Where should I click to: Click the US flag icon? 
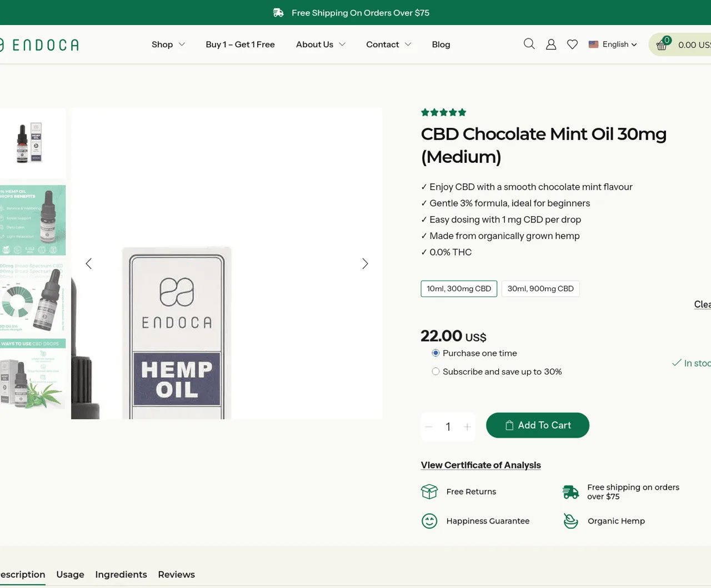click(x=593, y=44)
